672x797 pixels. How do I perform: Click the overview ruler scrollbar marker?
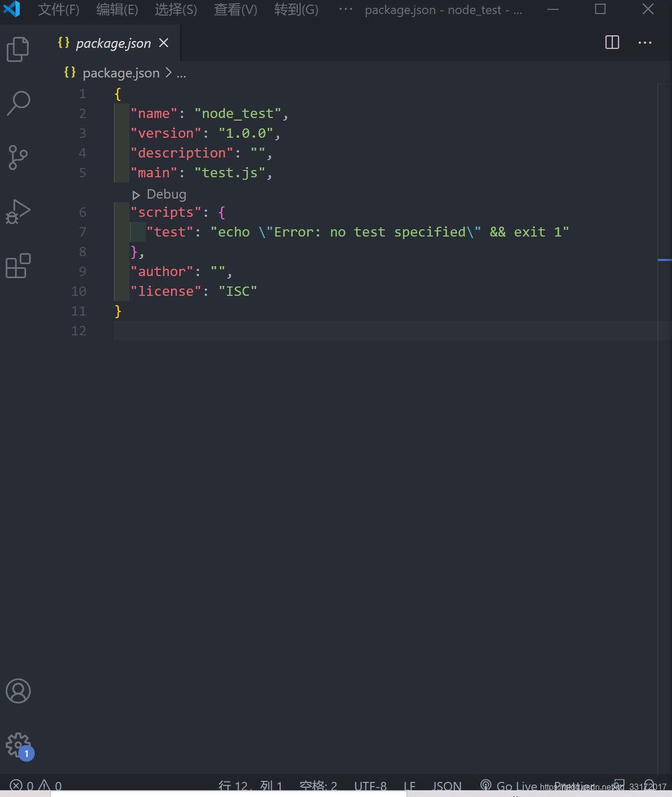(x=665, y=259)
